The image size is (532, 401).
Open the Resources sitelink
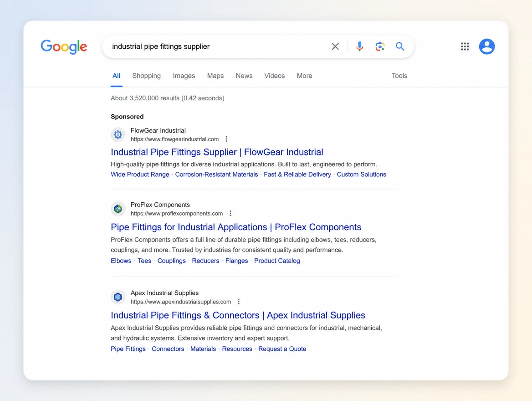pyautogui.click(x=237, y=349)
